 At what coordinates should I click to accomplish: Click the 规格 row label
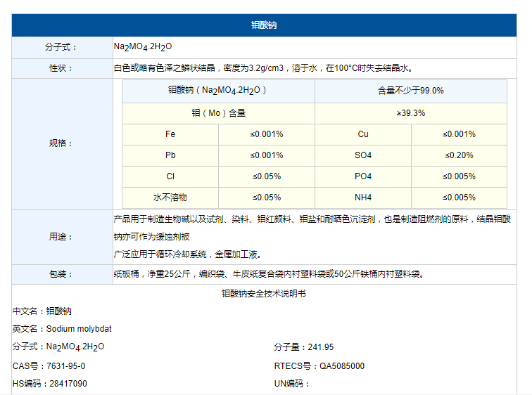(x=61, y=143)
